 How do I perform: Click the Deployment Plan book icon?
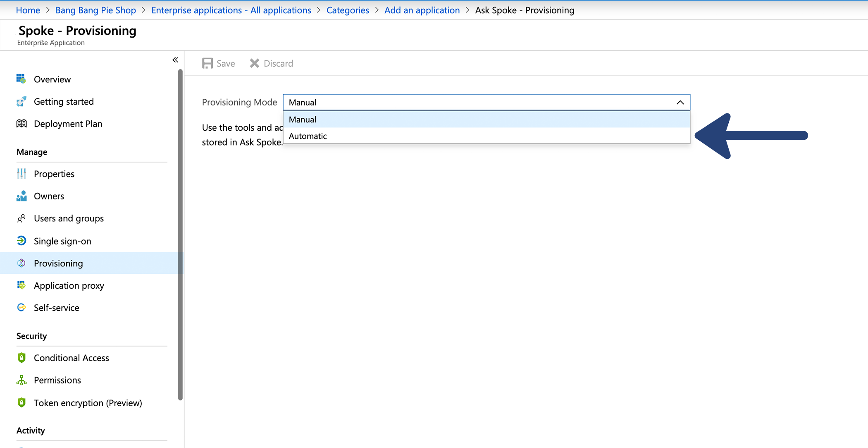pyautogui.click(x=21, y=124)
